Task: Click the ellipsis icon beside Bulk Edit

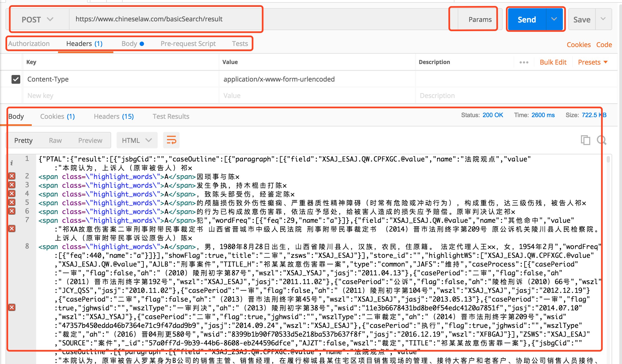Action: [523, 62]
